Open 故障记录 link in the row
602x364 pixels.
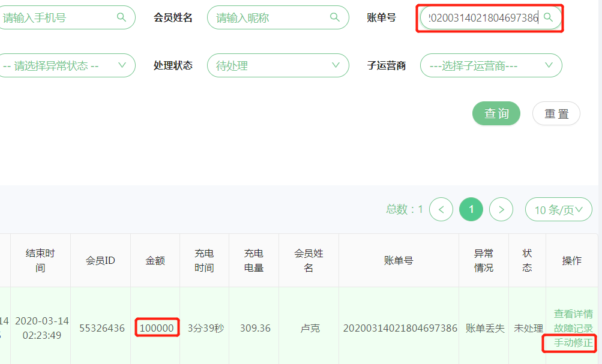coord(573,329)
